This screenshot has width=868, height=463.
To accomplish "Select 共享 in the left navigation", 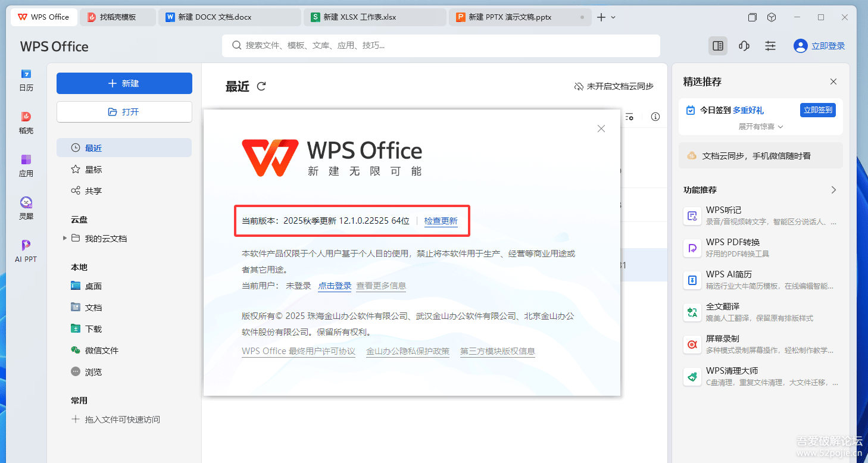I will [124, 191].
